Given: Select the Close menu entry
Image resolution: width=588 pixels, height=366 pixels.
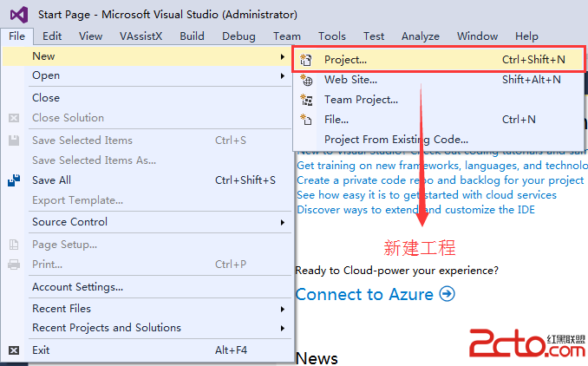Looking at the screenshot, I should click(x=147, y=98).
